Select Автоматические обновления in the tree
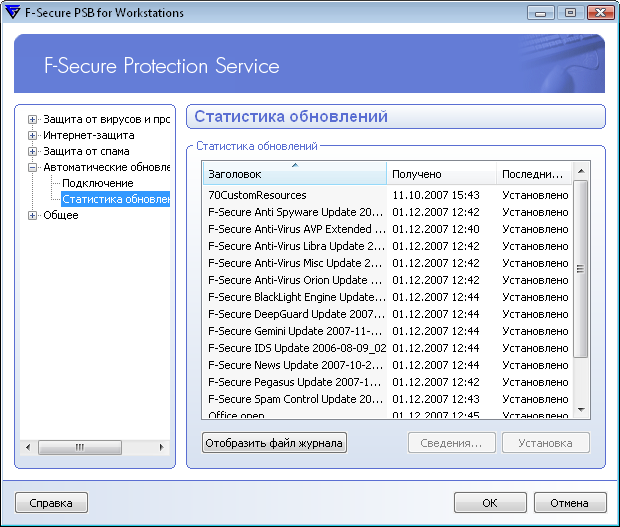The image size is (620, 527). point(106,168)
